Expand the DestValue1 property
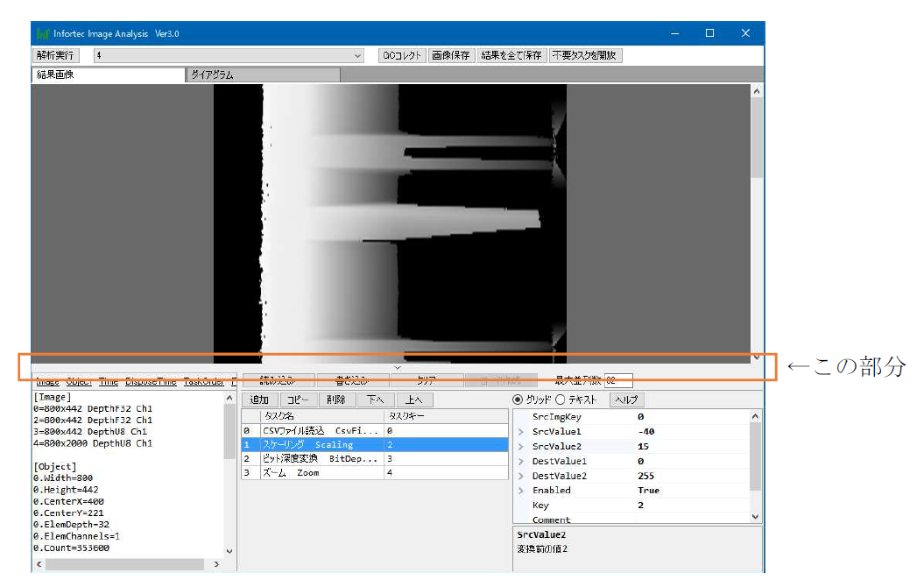This screenshot has height=587, width=924. [521, 461]
